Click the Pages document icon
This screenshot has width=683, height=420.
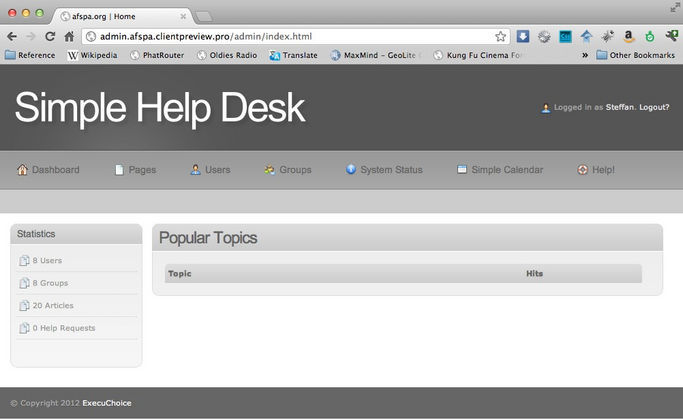click(x=119, y=170)
